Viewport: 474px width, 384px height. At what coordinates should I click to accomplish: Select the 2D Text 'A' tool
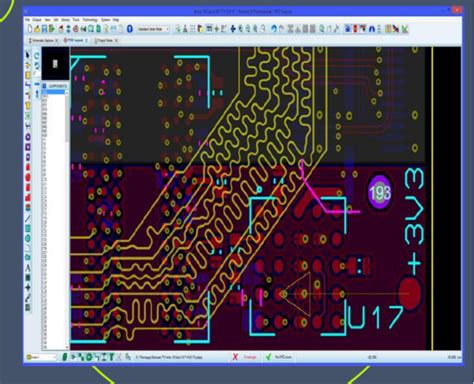point(28,268)
